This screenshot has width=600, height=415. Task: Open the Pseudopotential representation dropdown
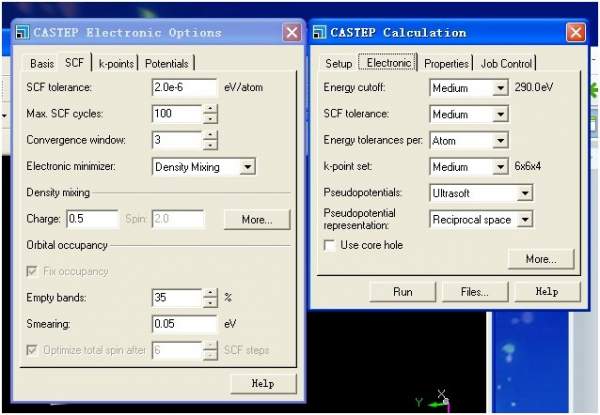(x=525, y=220)
